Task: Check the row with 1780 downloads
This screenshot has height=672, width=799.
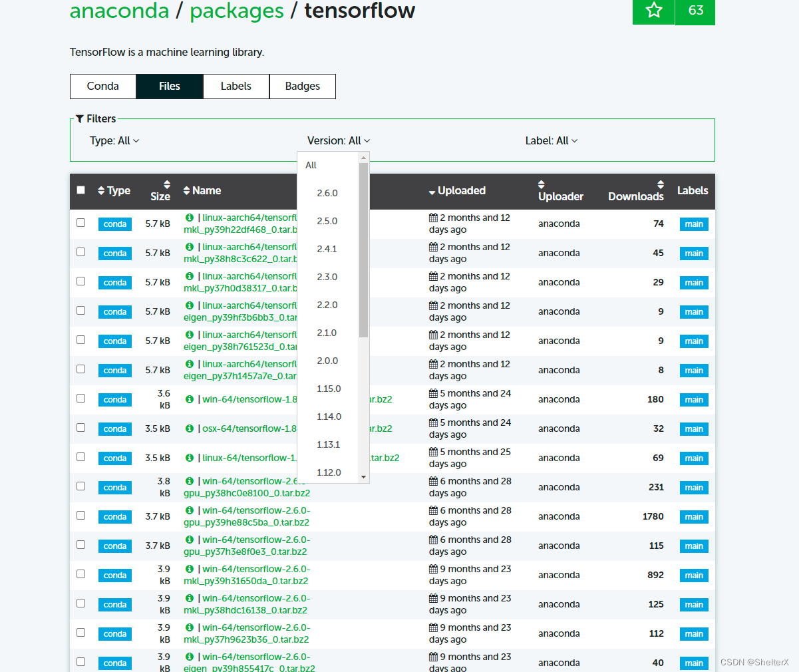Action: (x=81, y=515)
